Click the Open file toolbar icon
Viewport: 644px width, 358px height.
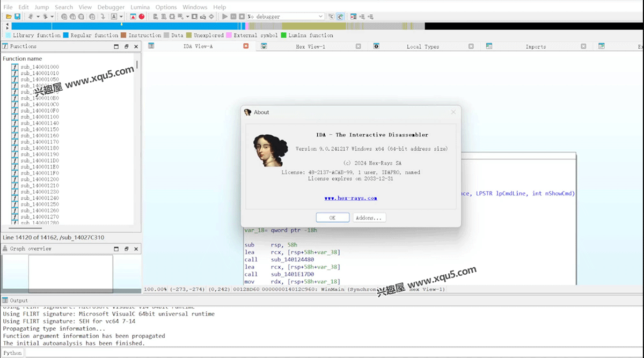point(9,17)
